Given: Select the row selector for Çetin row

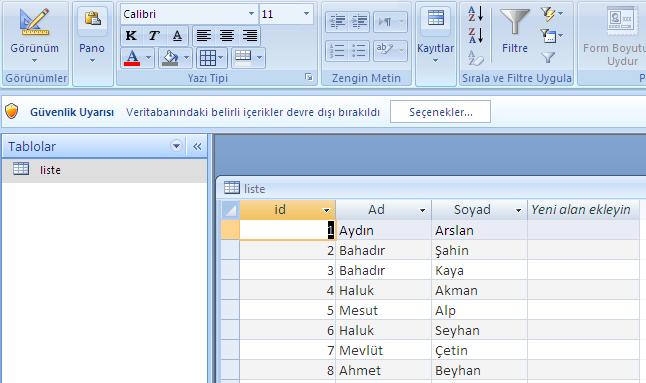Looking at the screenshot, I should pyautogui.click(x=230, y=350).
